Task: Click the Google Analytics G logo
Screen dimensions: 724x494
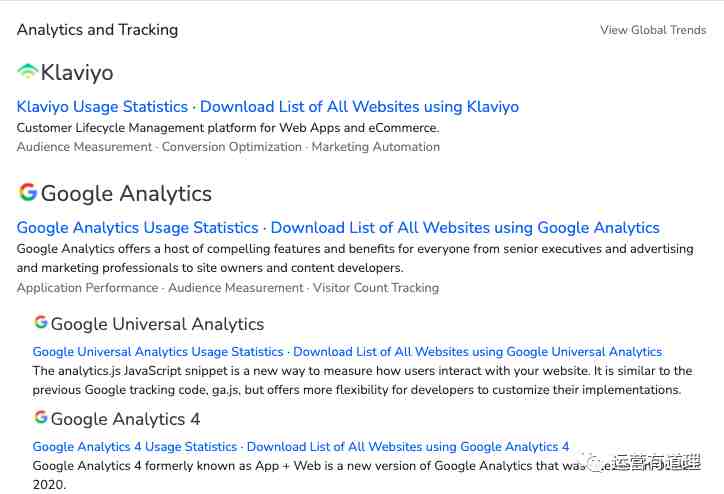Action: (28, 192)
